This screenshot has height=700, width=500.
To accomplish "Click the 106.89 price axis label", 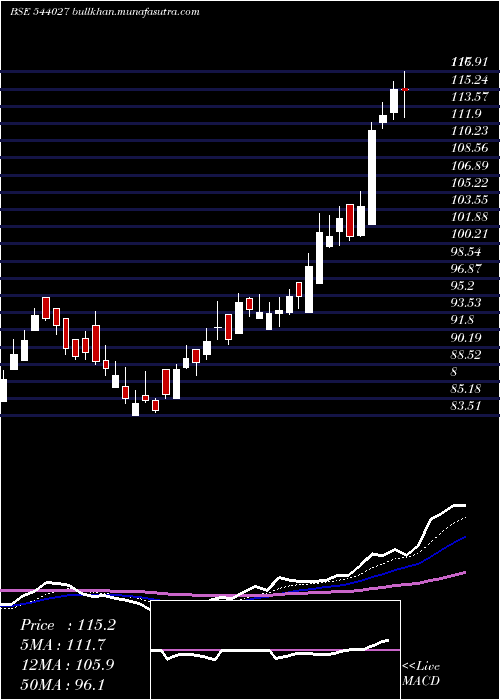I will point(469,166).
